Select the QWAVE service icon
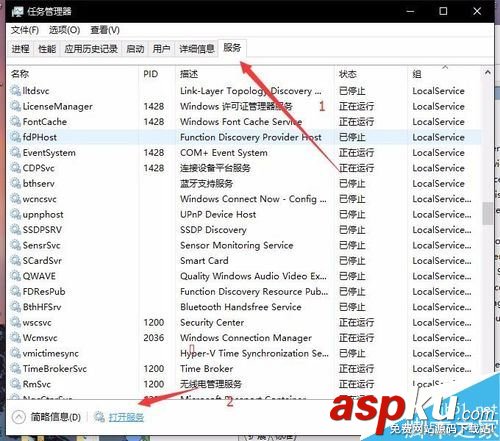The image size is (500, 441). [x=16, y=276]
